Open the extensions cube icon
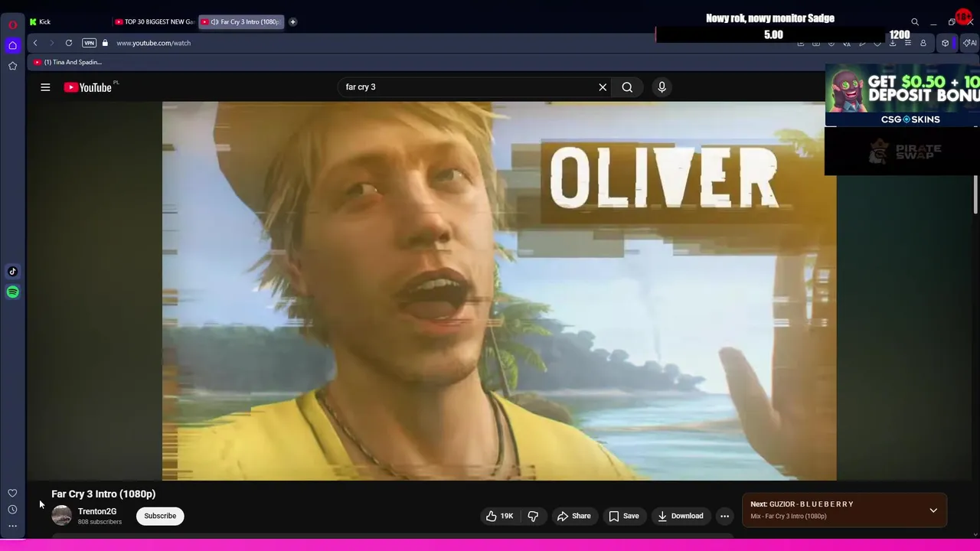The width and height of the screenshot is (980, 551). click(x=945, y=43)
